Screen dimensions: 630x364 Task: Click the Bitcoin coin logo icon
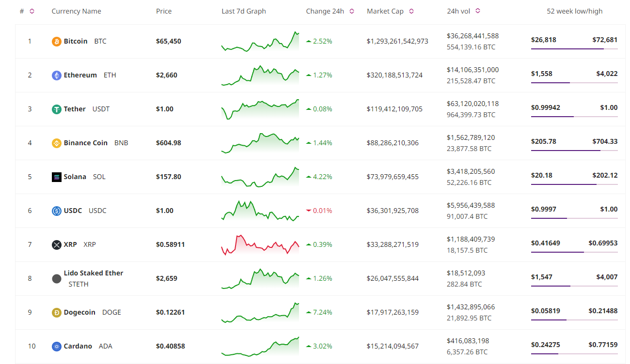tap(57, 42)
